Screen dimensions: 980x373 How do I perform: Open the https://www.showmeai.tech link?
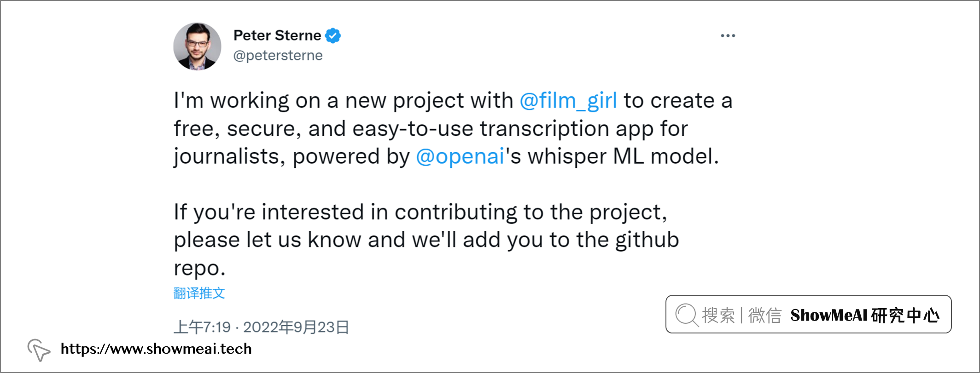pos(156,349)
